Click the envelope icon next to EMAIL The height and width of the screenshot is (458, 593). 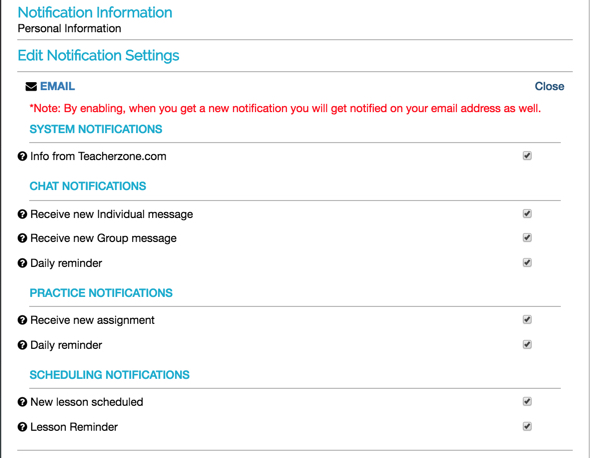click(31, 87)
